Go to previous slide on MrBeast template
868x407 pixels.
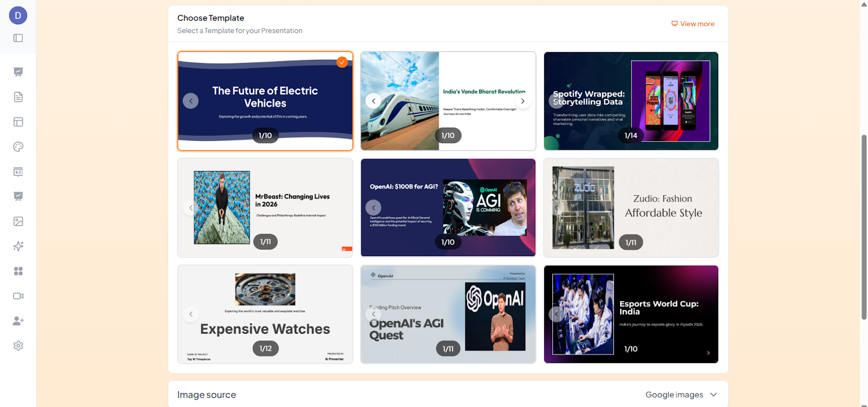point(190,207)
